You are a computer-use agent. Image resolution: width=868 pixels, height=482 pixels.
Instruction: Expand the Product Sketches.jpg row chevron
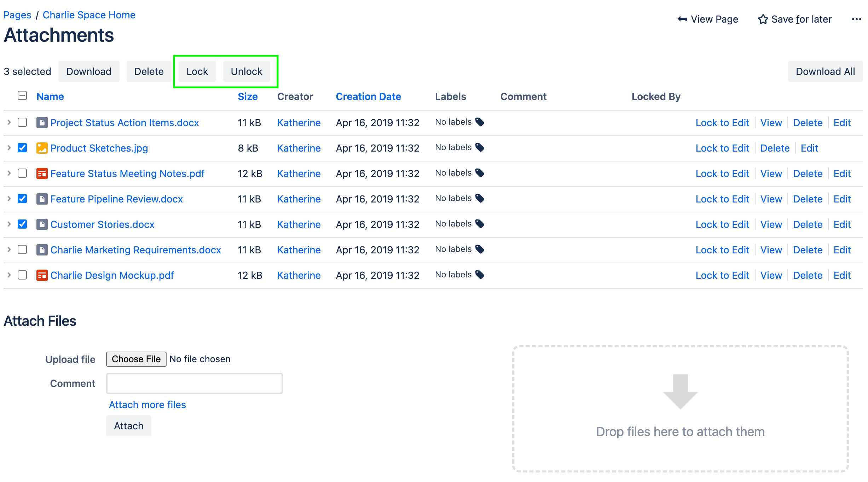pyautogui.click(x=9, y=148)
